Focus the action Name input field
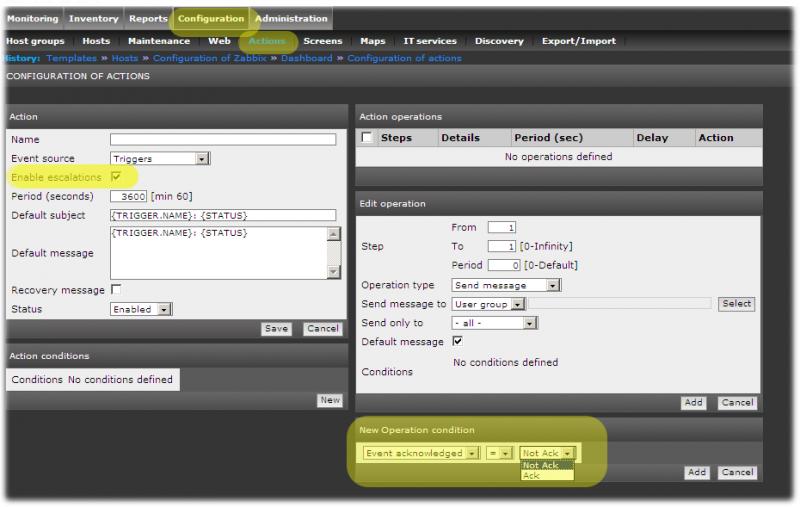Viewport: 800px width, 507px height. [x=223, y=139]
